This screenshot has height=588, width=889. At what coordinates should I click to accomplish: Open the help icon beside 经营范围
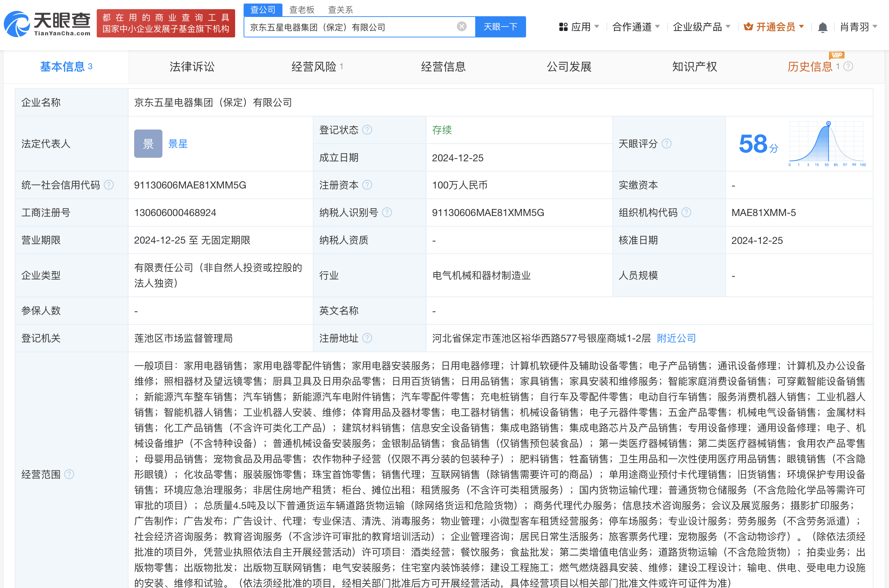pos(70,474)
